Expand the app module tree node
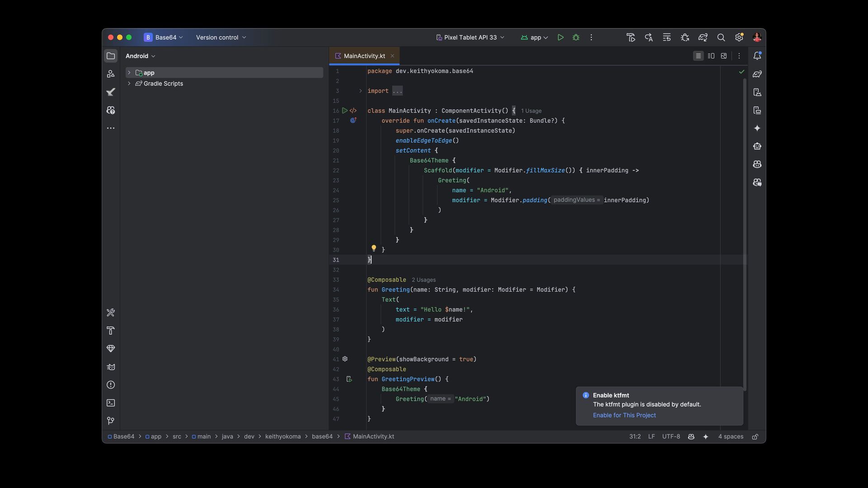The height and width of the screenshot is (488, 868). tap(129, 73)
